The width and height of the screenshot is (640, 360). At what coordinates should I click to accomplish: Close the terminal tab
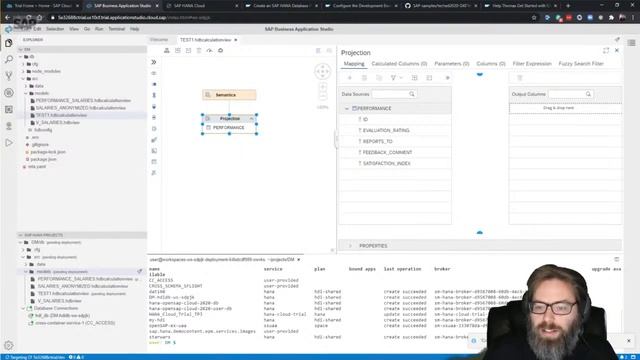[x=299, y=260]
